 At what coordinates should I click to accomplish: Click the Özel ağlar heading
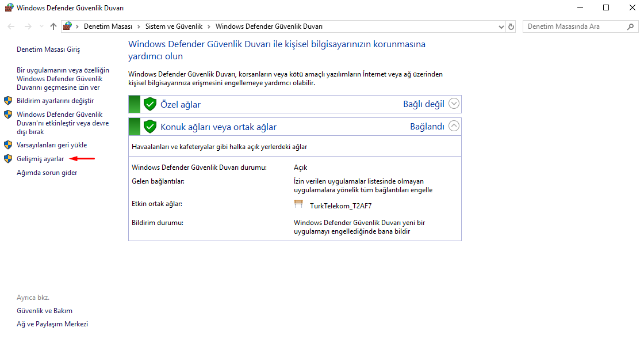[181, 104]
